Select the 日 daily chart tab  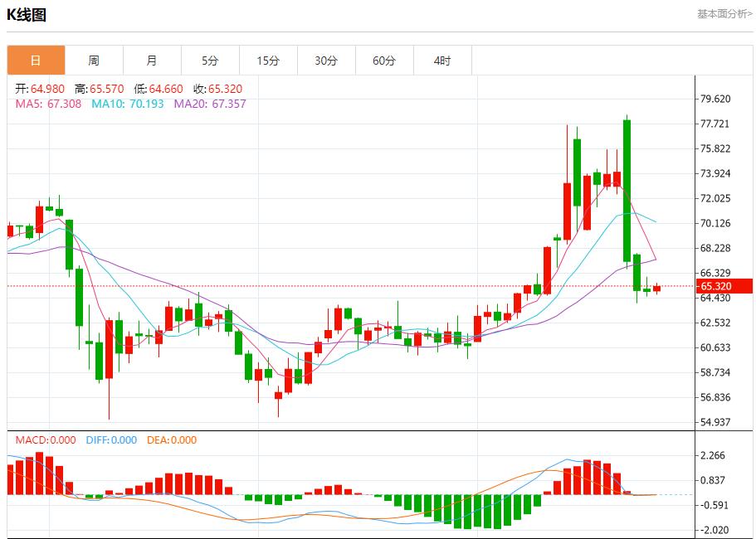(x=36, y=61)
